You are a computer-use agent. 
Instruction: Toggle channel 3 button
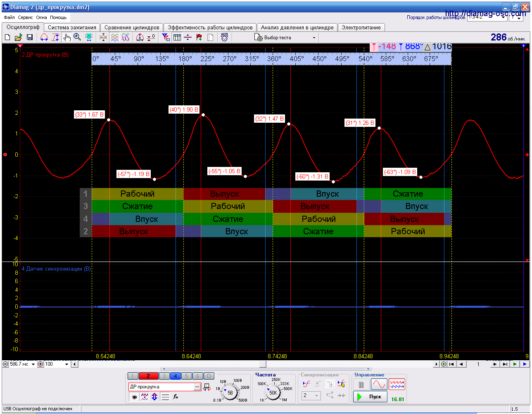coord(164,376)
